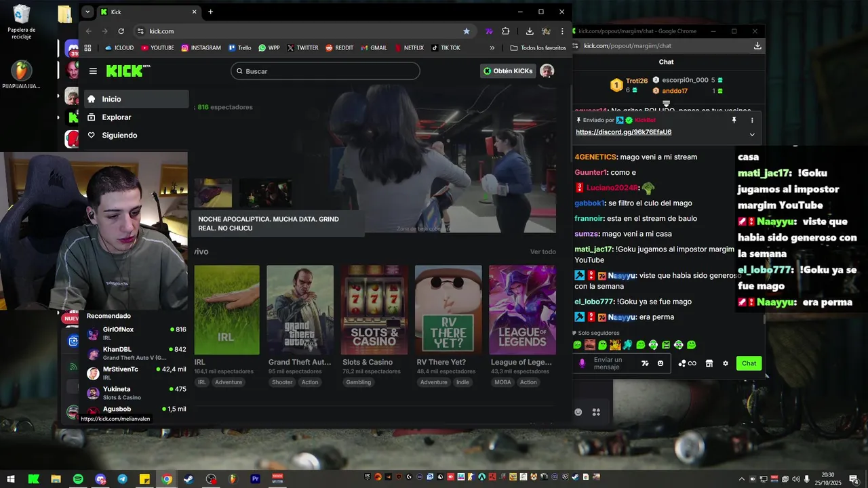The width and height of the screenshot is (868, 488).
Task: Select Siguiendo in Kick sidebar
Action: click(x=136, y=136)
